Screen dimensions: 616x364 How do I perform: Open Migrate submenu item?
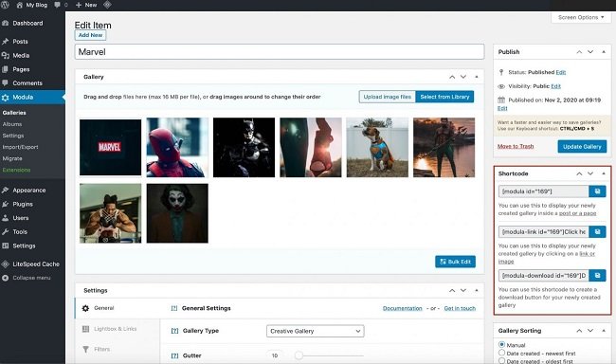[12, 158]
